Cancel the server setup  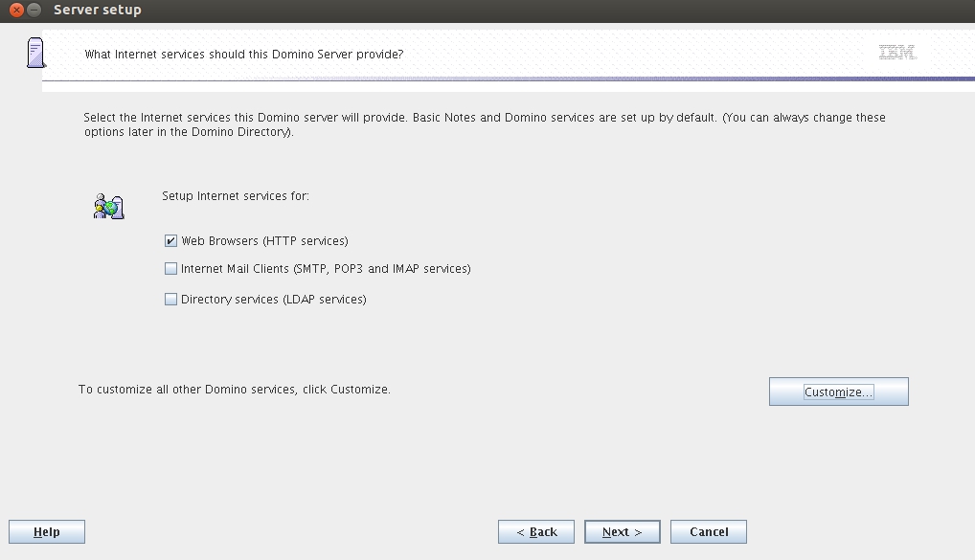pyautogui.click(x=709, y=532)
